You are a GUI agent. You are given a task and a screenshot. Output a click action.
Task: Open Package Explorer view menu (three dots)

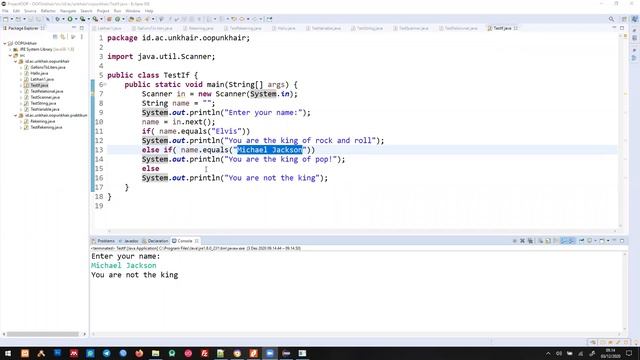coord(82,37)
